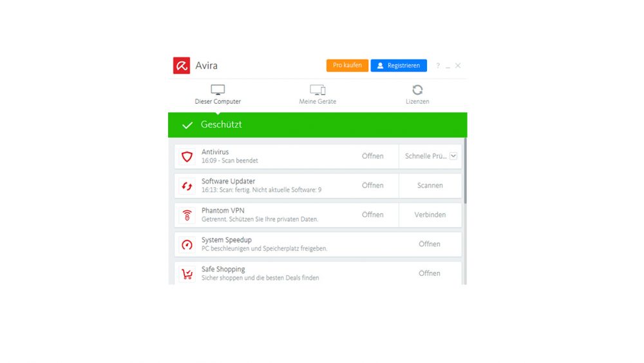Click the blue Registrieren button

tap(399, 65)
